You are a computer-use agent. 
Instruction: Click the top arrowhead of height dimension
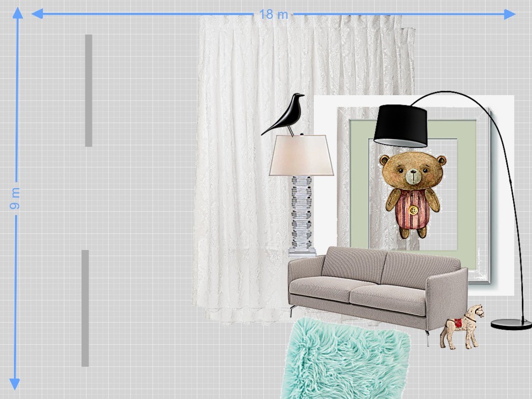[18, 13]
